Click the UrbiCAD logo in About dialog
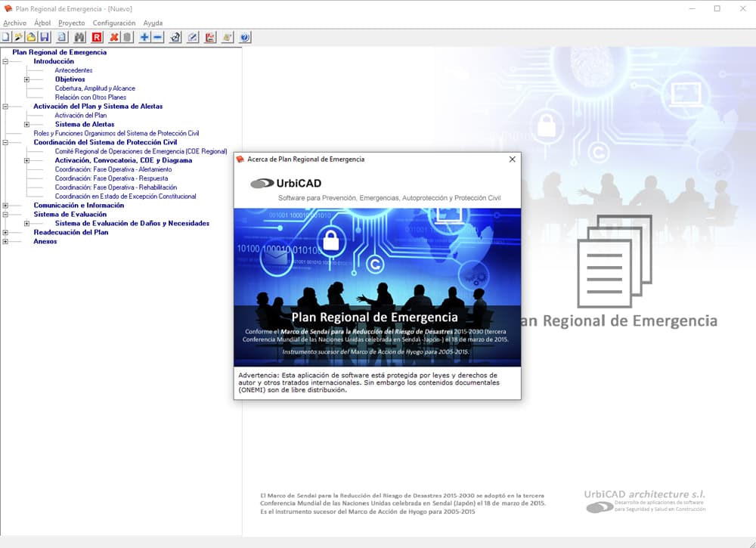 (286, 183)
